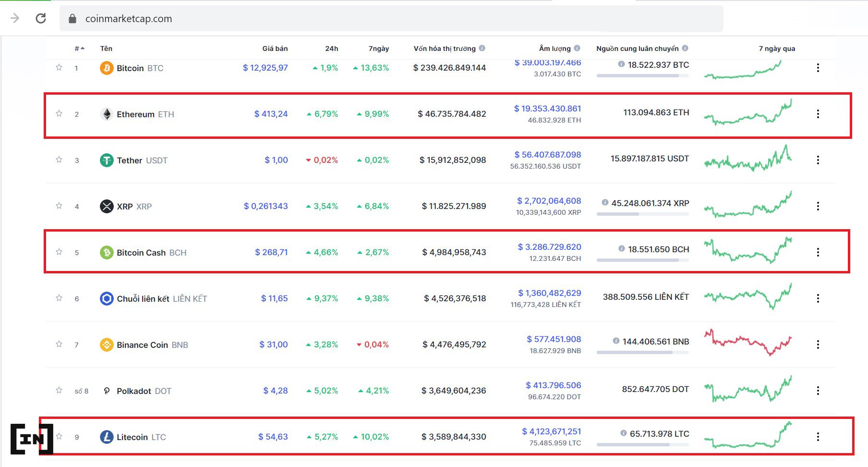Star Bitcoin to add to watchlist
Screen dimensions: 868x467
pyautogui.click(x=59, y=67)
